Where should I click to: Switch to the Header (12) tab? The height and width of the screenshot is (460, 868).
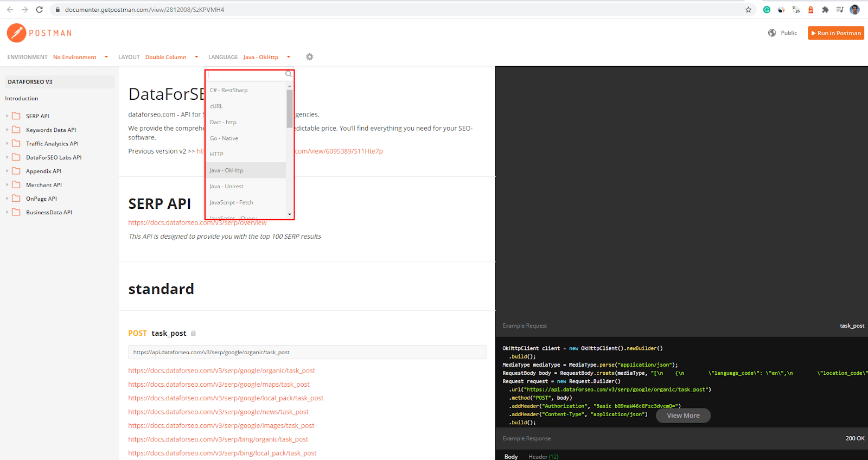[x=543, y=457]
